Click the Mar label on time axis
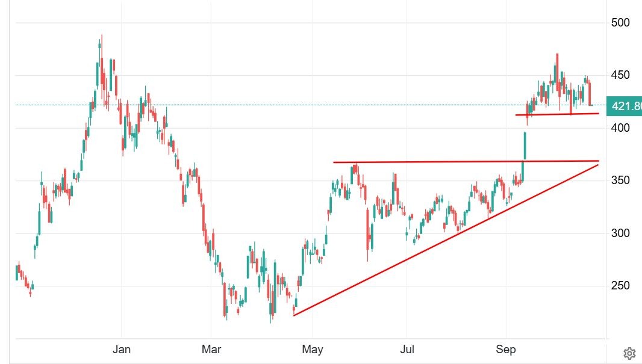The image size is (642, 364). (x=211, y=348)
